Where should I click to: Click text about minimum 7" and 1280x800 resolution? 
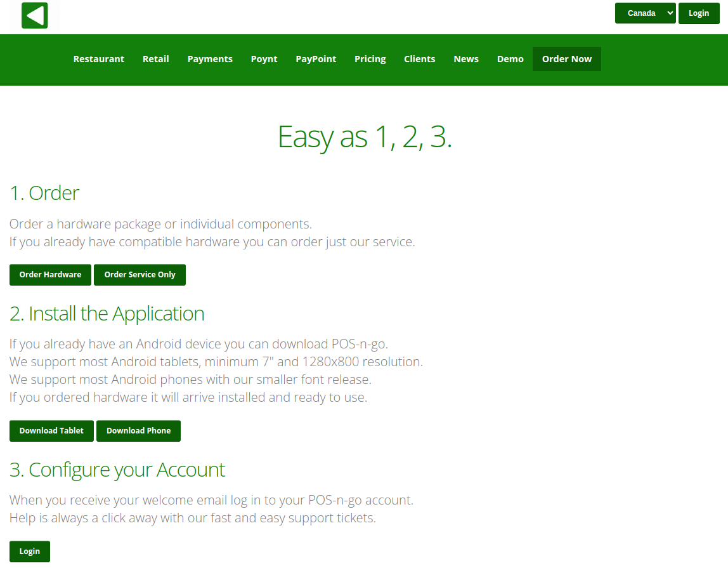[216, 362]
